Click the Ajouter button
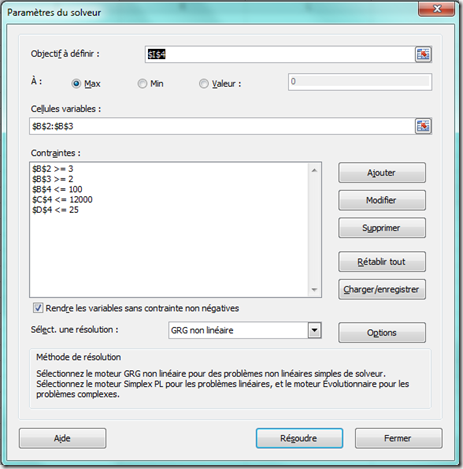Viewport: 463px width, 469px height. [382, 173]
